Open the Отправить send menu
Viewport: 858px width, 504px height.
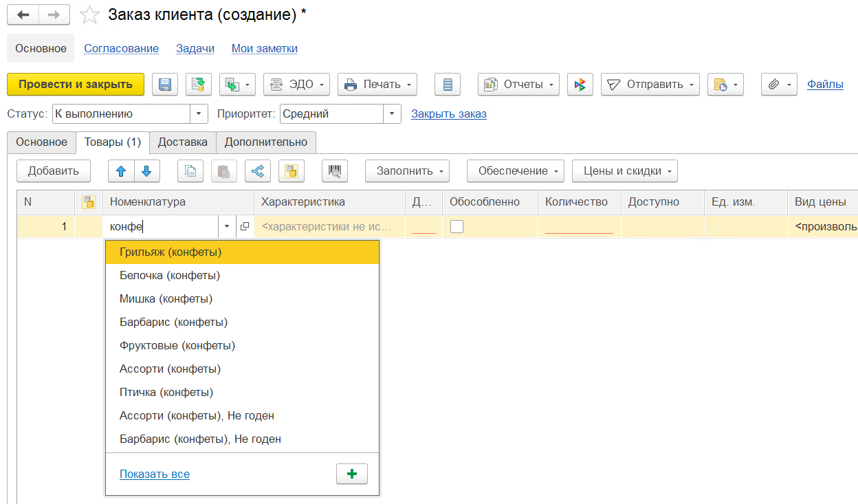tap(650, 85)
